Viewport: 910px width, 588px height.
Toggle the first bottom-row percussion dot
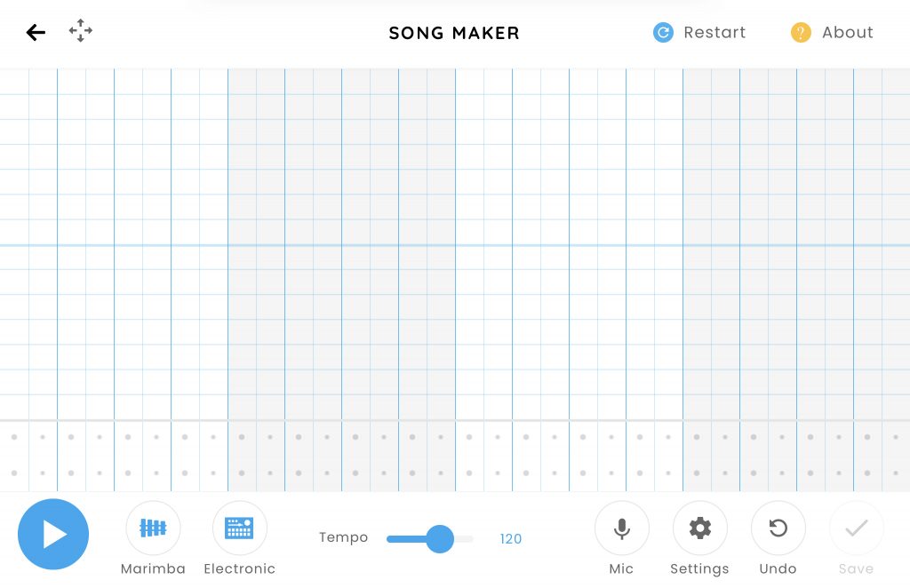tap(14, 473)
